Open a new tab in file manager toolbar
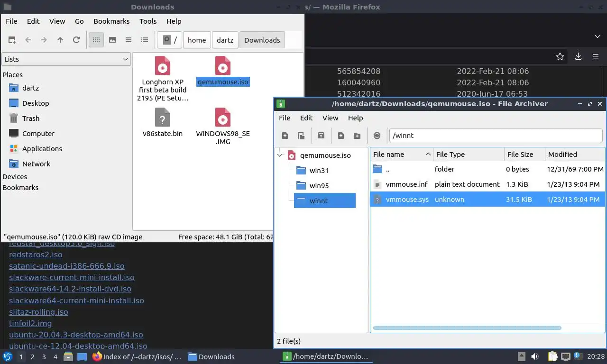 12,40
